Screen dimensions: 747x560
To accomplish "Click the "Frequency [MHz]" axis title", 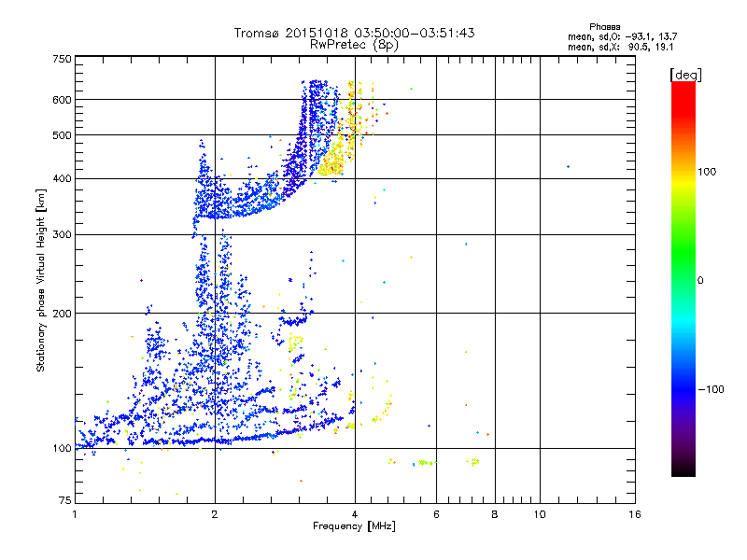I will (354, 526).
